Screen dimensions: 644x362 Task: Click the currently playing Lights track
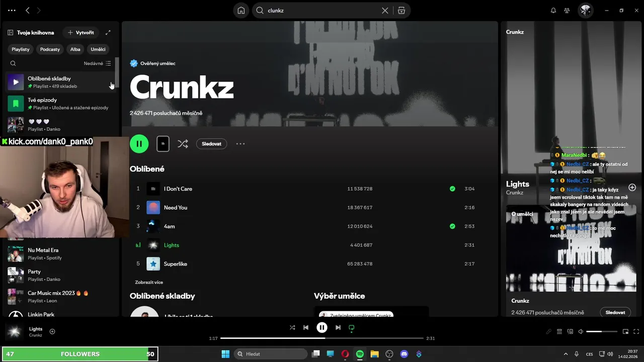306,245
